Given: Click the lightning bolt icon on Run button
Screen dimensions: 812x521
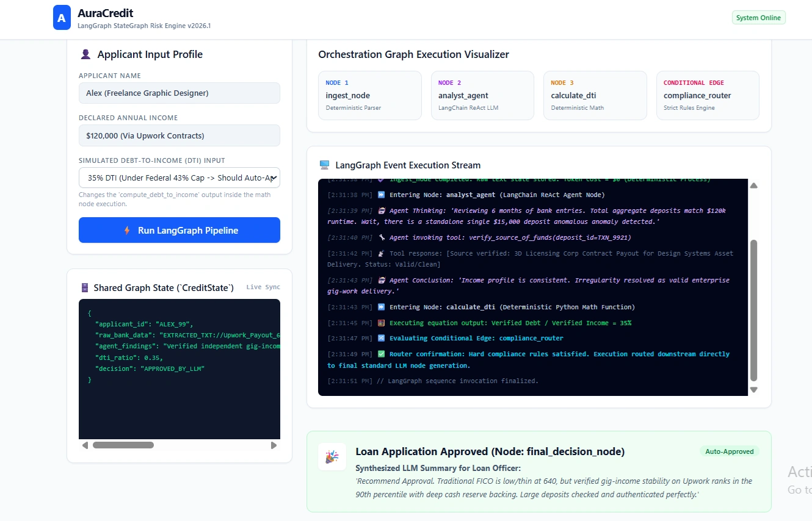Looking at the screenshot, I should click(x=127, y=231).
